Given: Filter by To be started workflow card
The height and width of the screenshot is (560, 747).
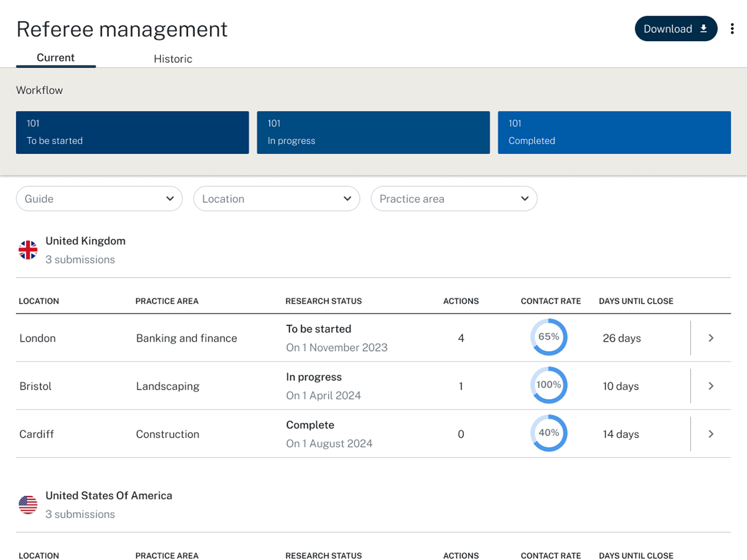Looking at the screenshot, I should 132,132.
